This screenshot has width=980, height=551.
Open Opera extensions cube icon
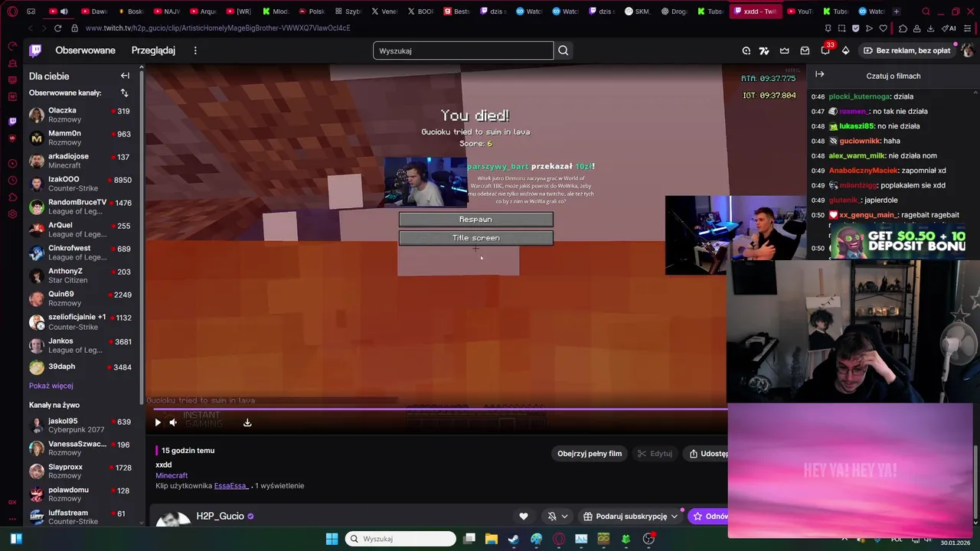[x=903, y=28]
